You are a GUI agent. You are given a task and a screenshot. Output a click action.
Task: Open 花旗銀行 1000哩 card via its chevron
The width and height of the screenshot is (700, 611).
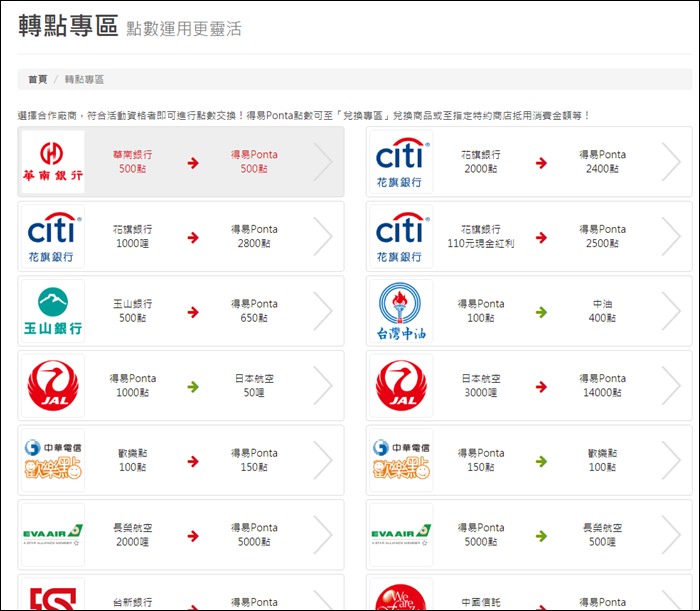323,236
